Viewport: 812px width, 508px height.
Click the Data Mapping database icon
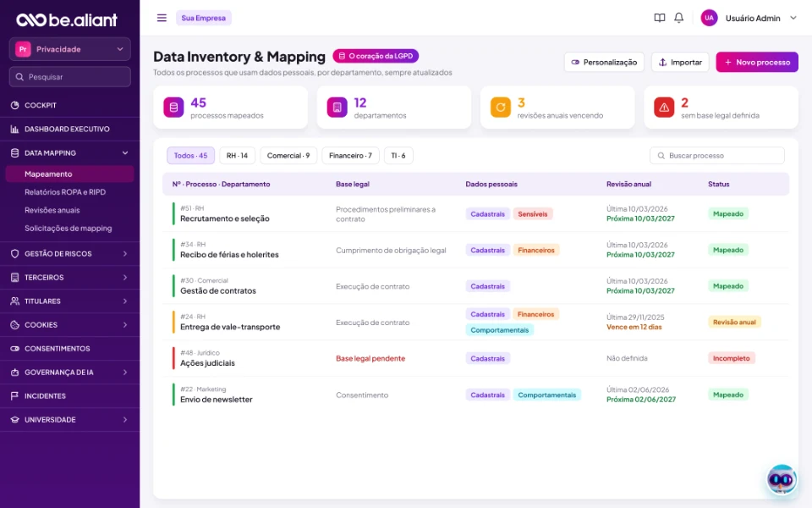(x=14, y=153)
